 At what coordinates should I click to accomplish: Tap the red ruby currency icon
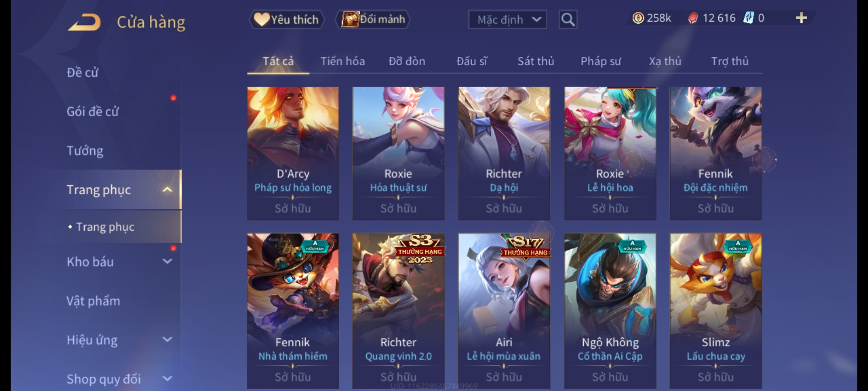pyautogui.click(x=693, y=18)
